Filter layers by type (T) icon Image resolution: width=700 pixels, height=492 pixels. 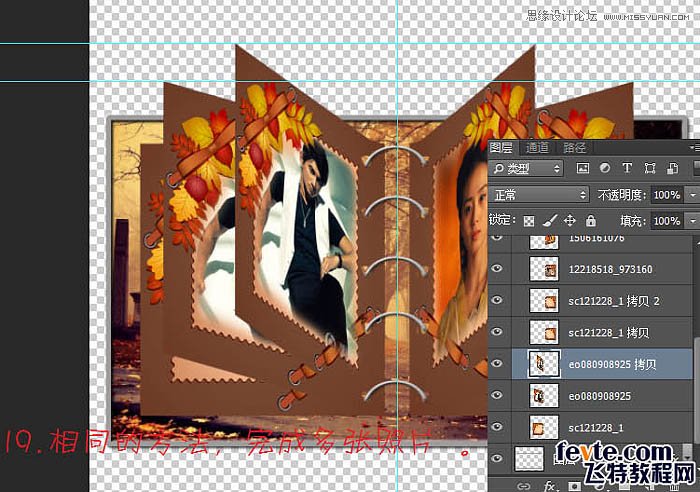point(627,168)
